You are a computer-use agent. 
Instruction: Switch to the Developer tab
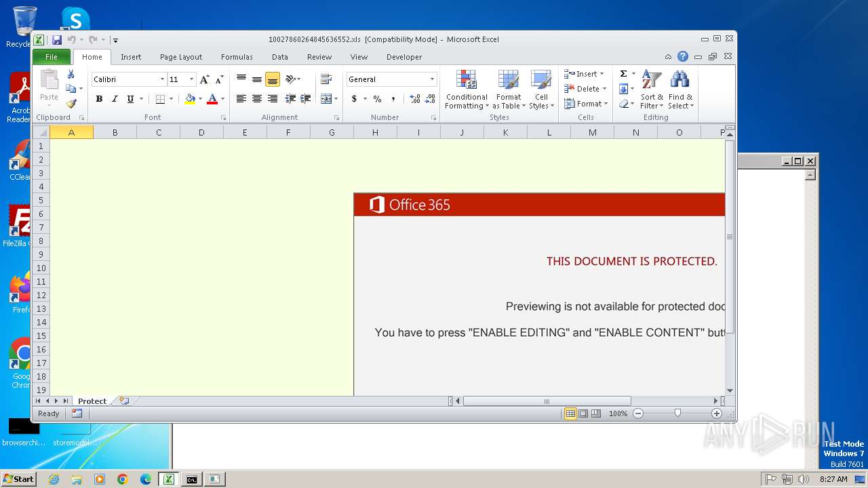[404, 57]
